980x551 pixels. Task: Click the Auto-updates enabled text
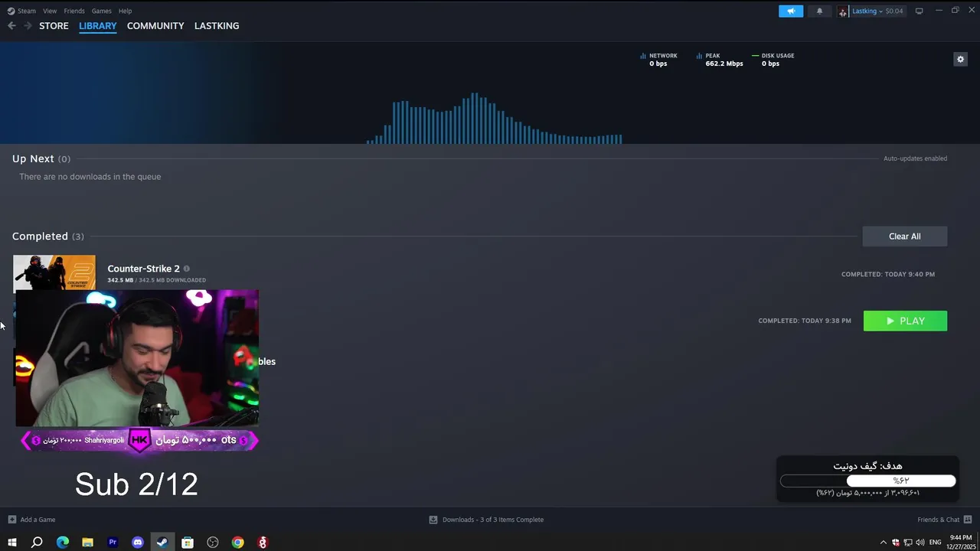point(915,158)
